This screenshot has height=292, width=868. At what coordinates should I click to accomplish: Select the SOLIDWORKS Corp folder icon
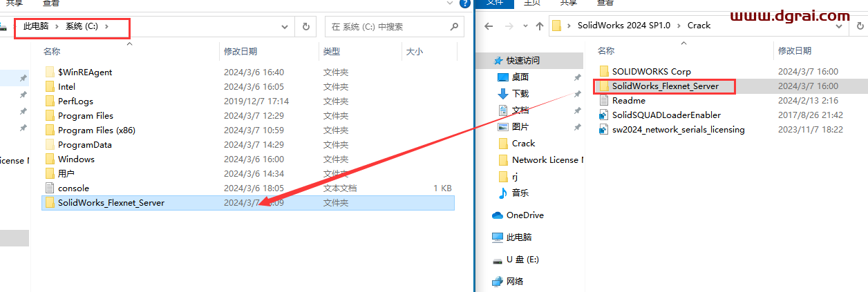coord(604,71)
